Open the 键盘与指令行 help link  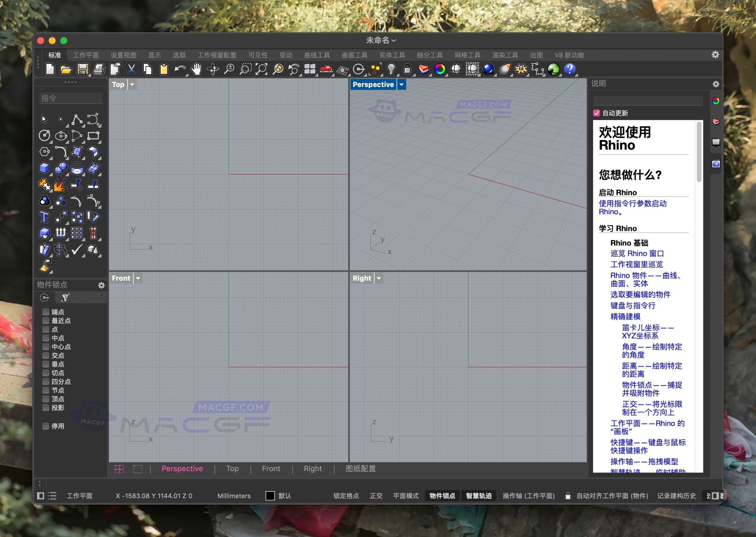(x=633, y=305)
